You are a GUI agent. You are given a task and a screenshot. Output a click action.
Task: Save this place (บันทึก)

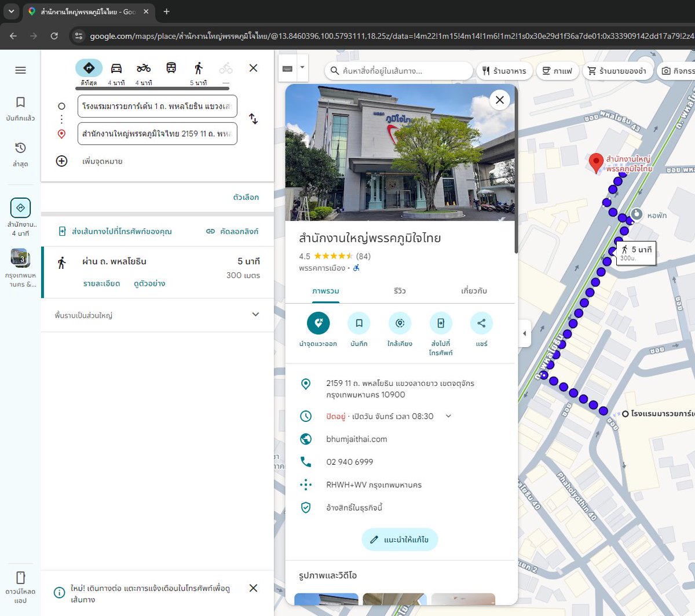(x=359, y=330)
